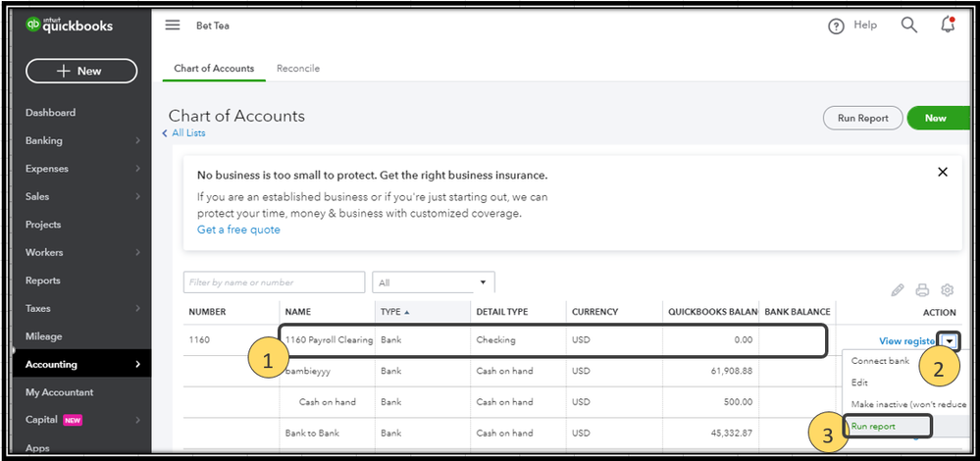Choose Run report from the action menu
The height and width of the screenshot is (461, 980).
click(x=873, y=426)
